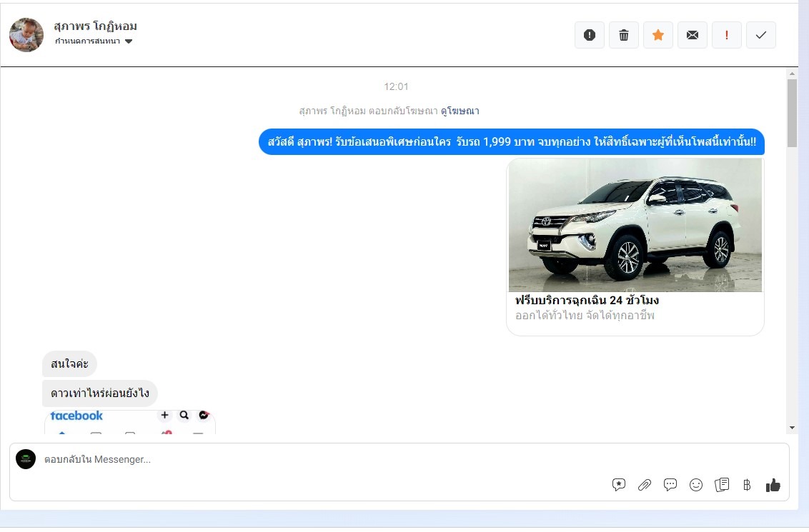Click the Baht payment request icon
The image size is (809, 532).
(x=747, y=485)
